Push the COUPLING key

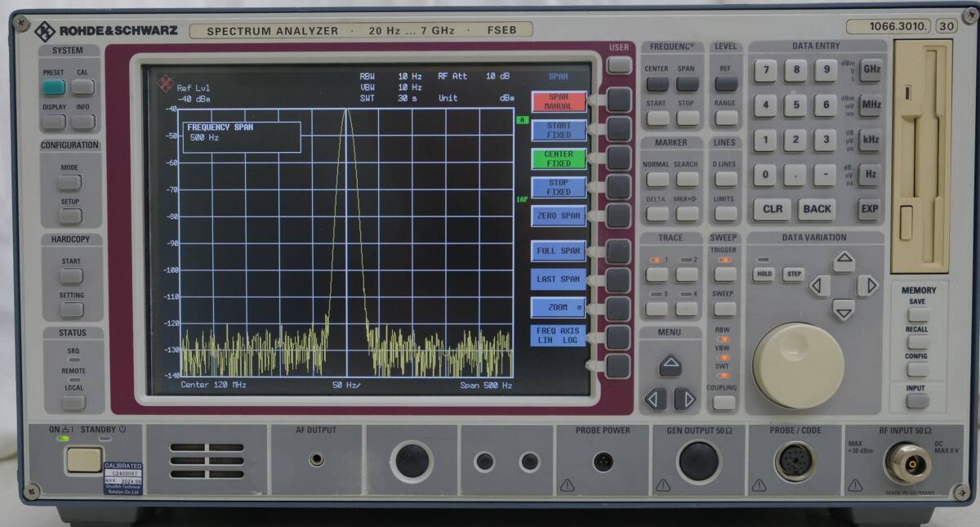point(724,402)
